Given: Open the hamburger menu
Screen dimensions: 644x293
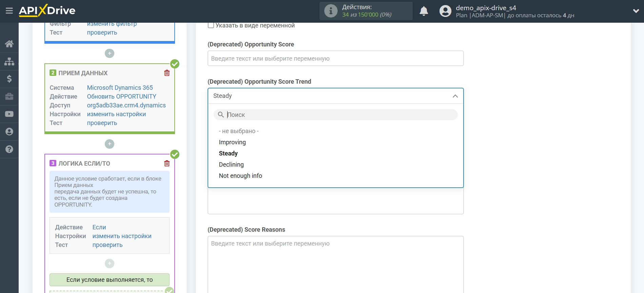Looking at the screenshot, I should [x=9, y=11].
